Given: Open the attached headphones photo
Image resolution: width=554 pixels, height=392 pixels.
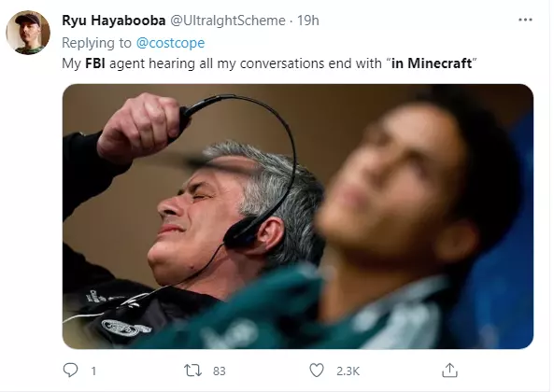Looking at the screenshot, I should click(x=298, y=217).
